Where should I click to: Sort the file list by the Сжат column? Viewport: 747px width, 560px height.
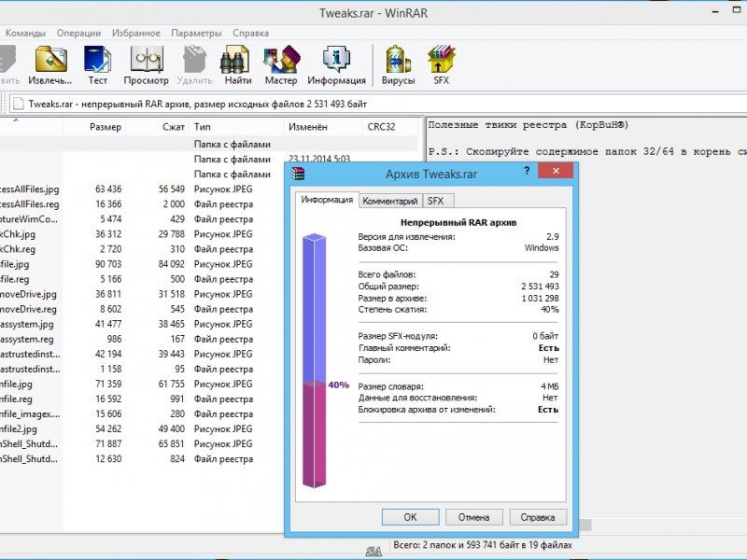point(158,127)
